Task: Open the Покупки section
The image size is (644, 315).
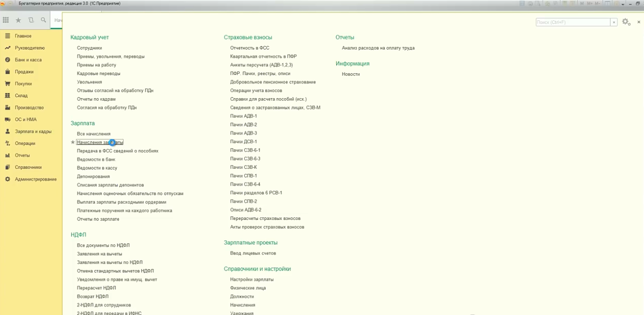Action: (x=23, y=84)
